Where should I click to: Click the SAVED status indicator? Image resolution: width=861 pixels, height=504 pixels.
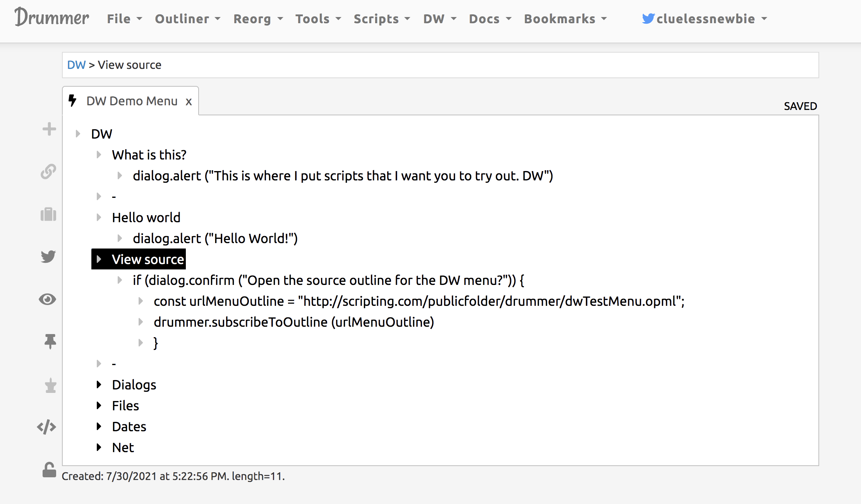800,106
